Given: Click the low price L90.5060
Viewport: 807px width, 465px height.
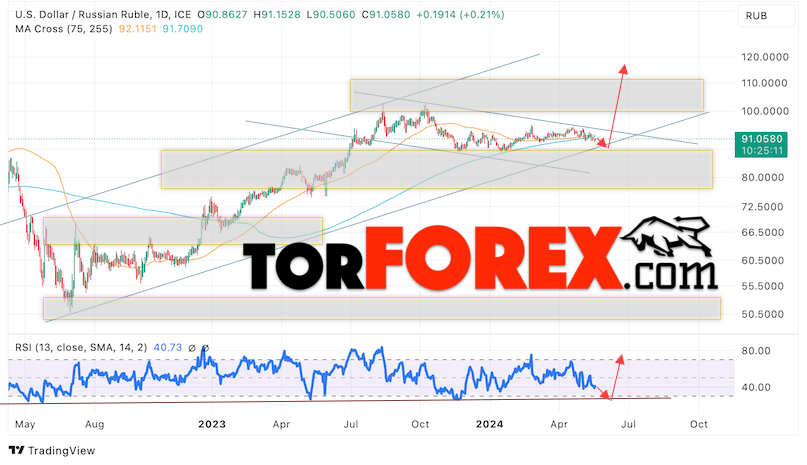Looking at the screenshot, I should 331,15.
